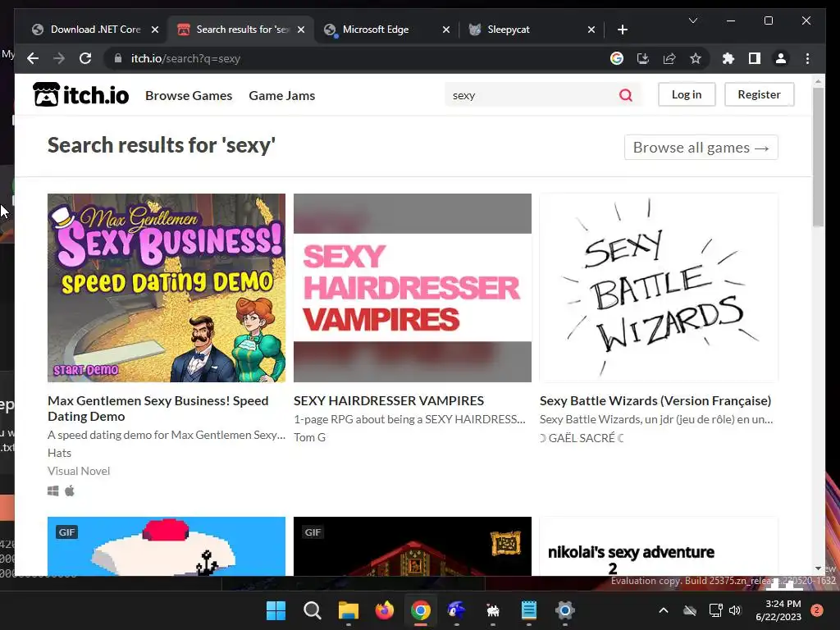Click the Apple platform icon under Max Gentlemen
The height and width of the screenshot is (630, 840).
pos(70,491)
